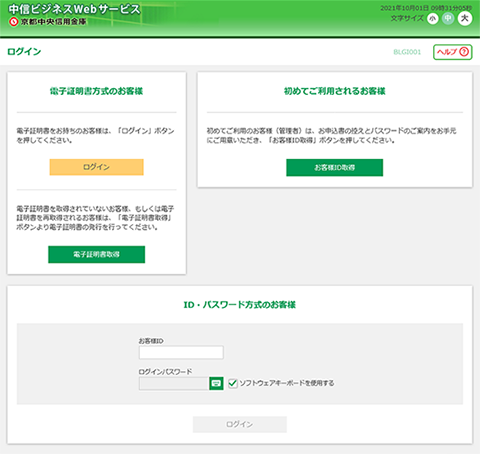480x454 pixels.
Task: Click the 初めてご利用されるお客様 heading
Action: pos(335,91)
